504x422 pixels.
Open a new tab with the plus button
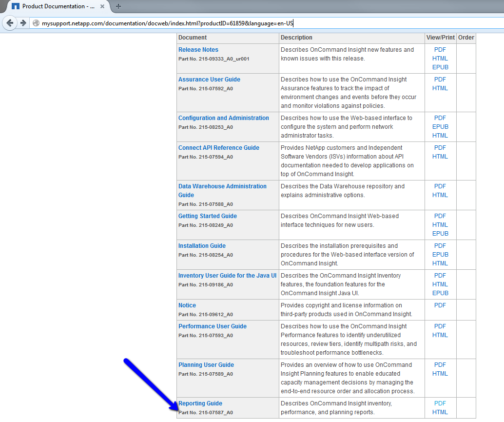[x=118, y=6]
